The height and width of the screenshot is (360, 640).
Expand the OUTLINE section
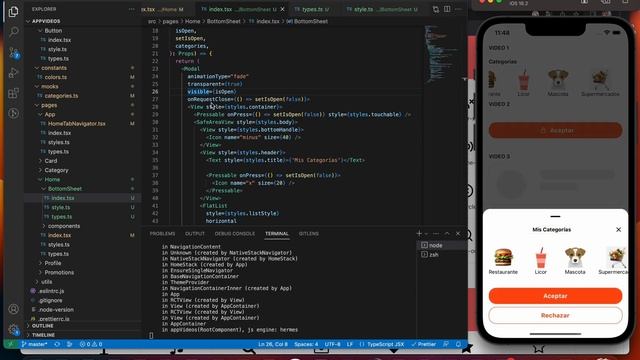pyautogui.click(x=43, y=326)
